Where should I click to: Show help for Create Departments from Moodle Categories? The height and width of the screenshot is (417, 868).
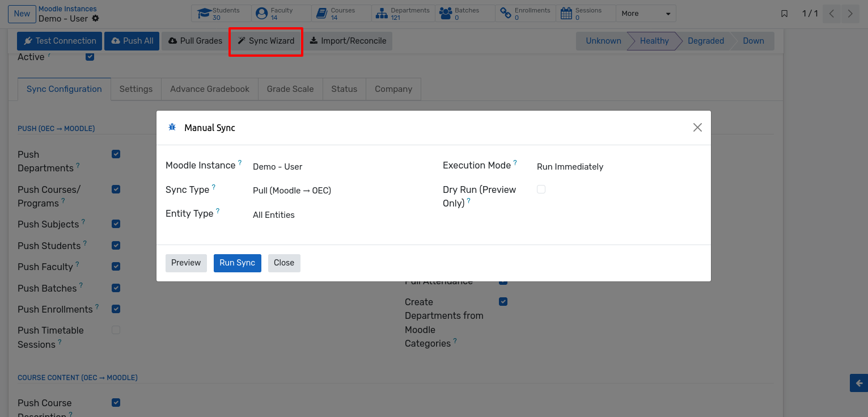pyautogui.click(x=455, y=341)
